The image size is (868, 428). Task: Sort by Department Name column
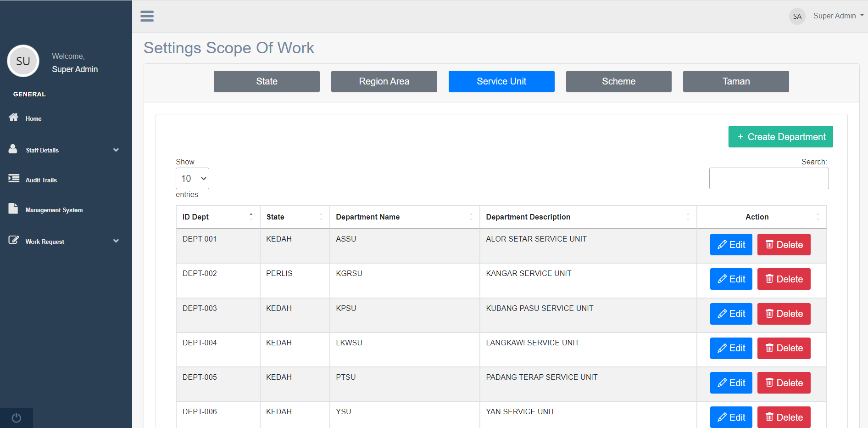coord(404,217)
